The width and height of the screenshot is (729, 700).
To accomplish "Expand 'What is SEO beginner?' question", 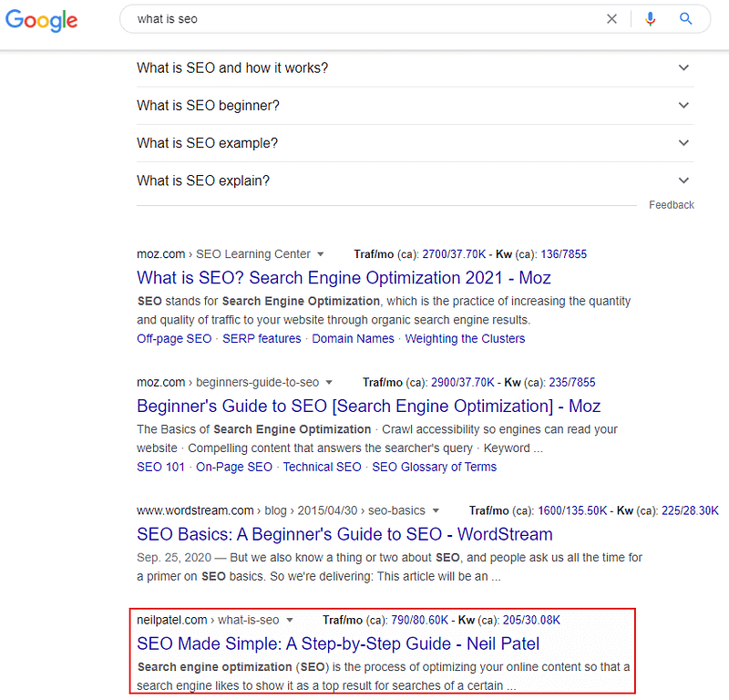I will click(x=415, y=106).
